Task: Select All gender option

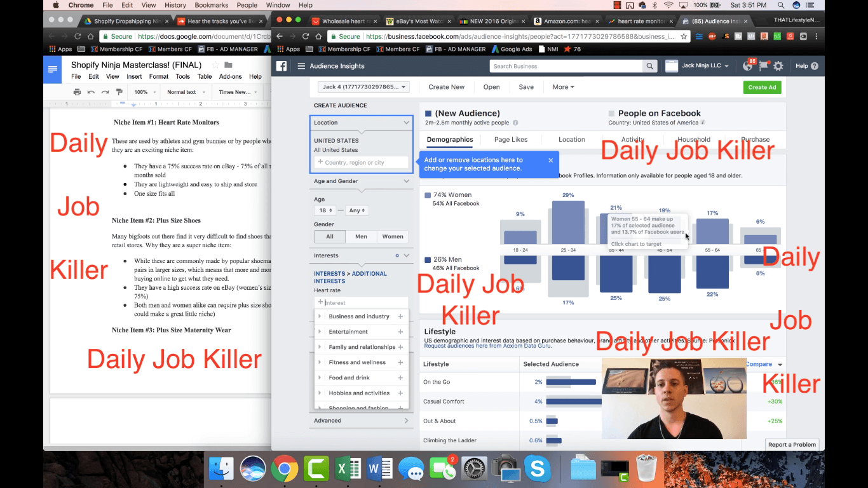Action: click(330, 236)
